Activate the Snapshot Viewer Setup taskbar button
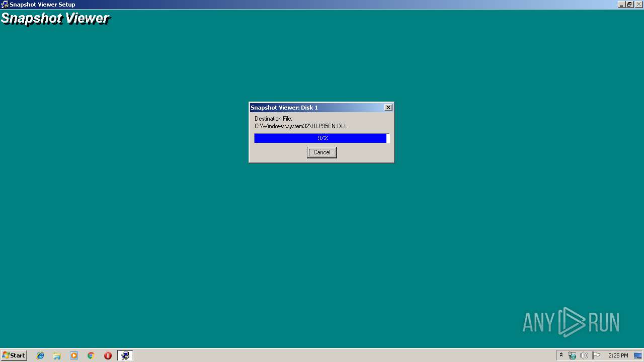 [x=125, y=355]
